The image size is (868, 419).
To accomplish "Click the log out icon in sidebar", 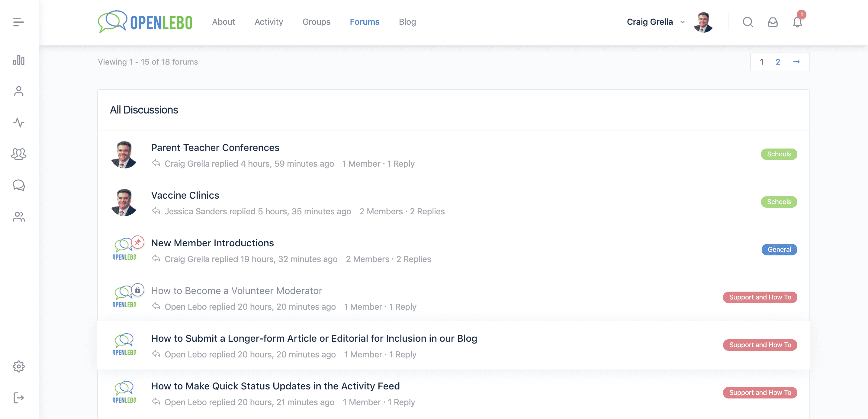I will (x=18, y=398).
